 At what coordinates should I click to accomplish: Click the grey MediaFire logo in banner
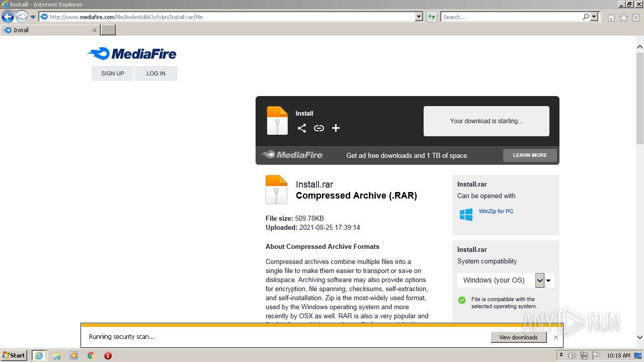click(292, 155)
